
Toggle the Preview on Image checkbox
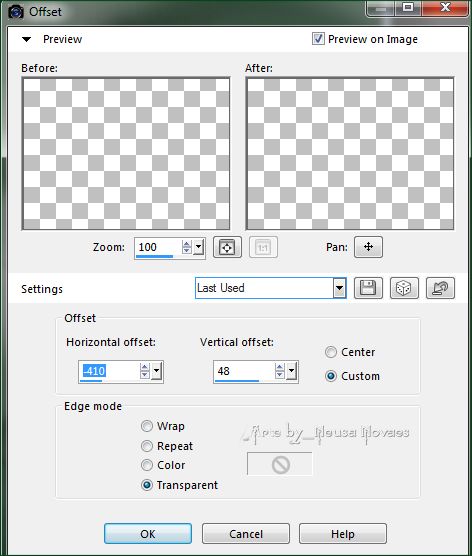pyautogui.click(x=318, y=39)
